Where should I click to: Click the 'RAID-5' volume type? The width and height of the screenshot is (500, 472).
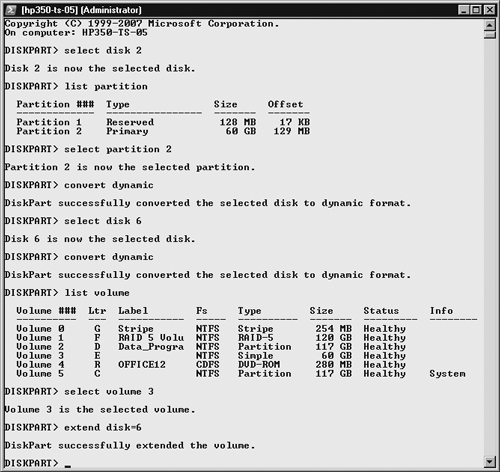click(x=255, y=338)
